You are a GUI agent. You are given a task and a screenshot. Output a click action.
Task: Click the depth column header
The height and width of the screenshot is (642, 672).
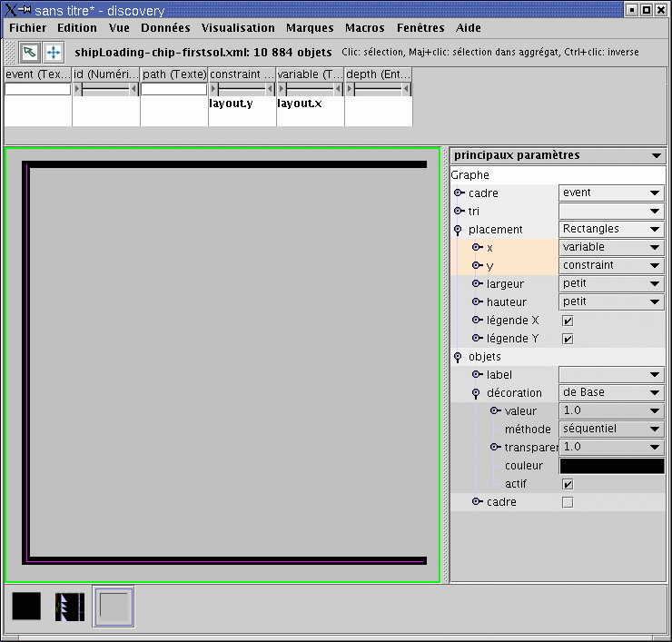378,74
